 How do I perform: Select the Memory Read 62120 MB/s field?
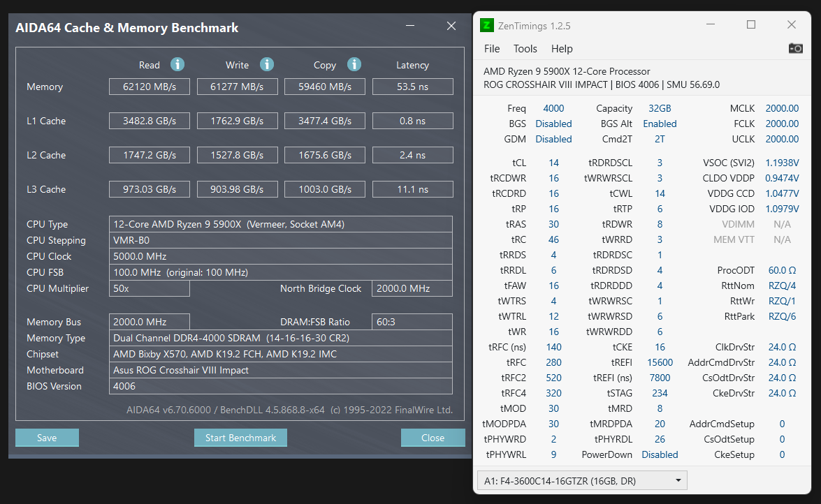(150, 87)
